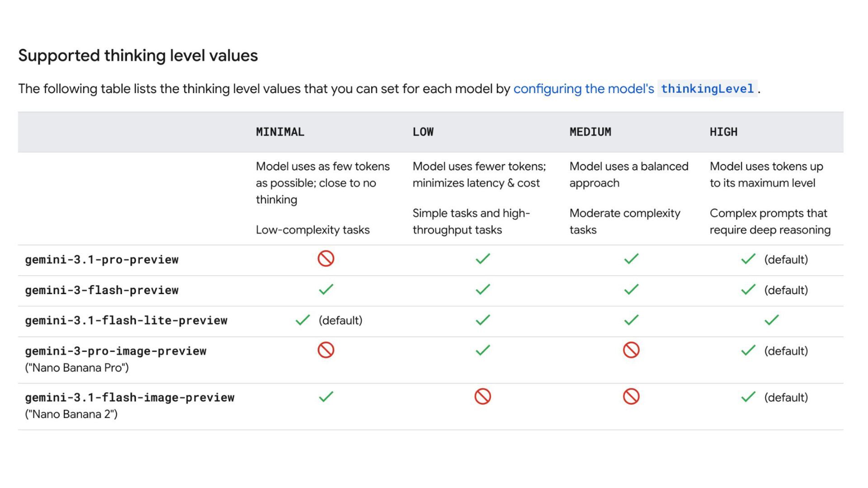Image resolution: width=868 pixels, height=488 pixels.
Task: Click gemini-3-flash-preview MINIMAL green checkmark
Action: 325,290
